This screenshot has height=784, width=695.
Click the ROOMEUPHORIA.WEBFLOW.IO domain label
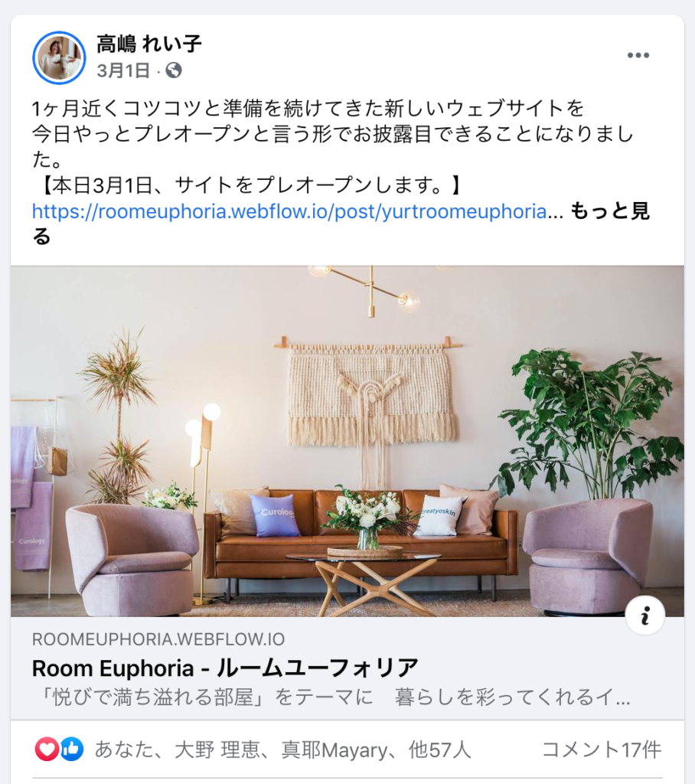click(158, 639)
